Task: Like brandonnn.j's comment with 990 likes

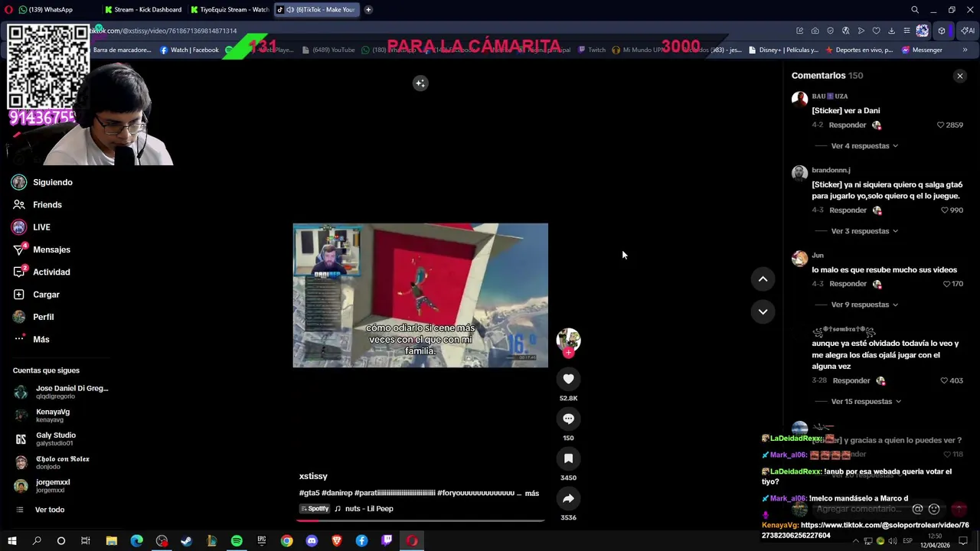Action: tap(944, 210)
